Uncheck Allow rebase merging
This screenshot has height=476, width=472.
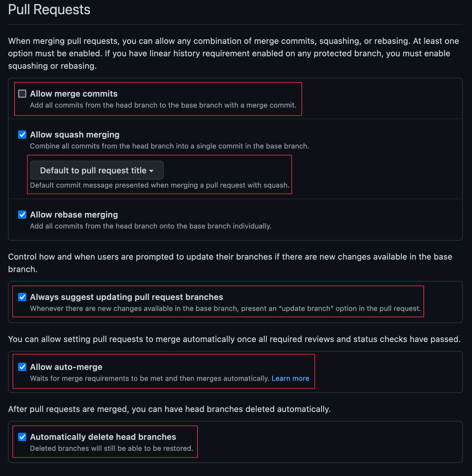tap(22, 215)
